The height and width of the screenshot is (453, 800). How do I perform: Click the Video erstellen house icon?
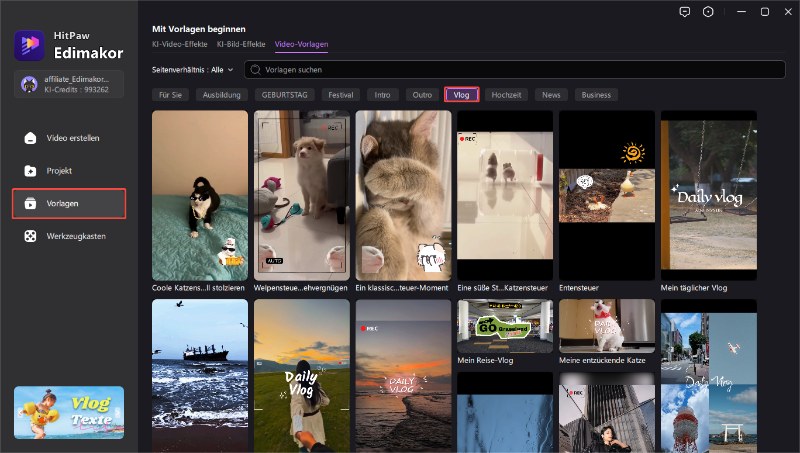tap(31, 138)
